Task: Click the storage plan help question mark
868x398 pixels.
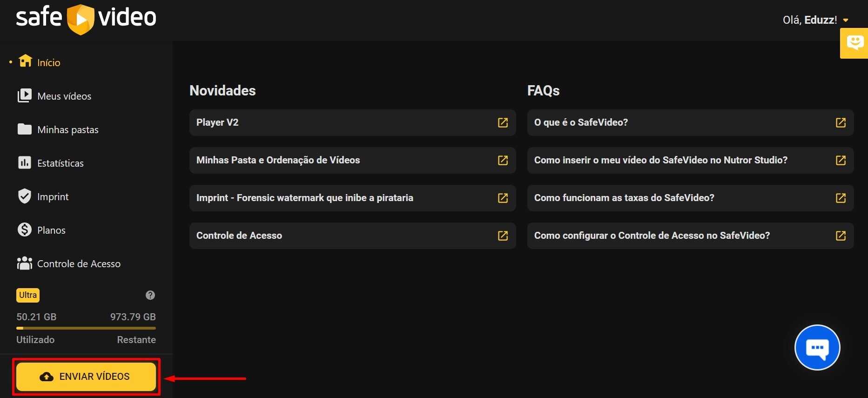Action: point(150,295)
